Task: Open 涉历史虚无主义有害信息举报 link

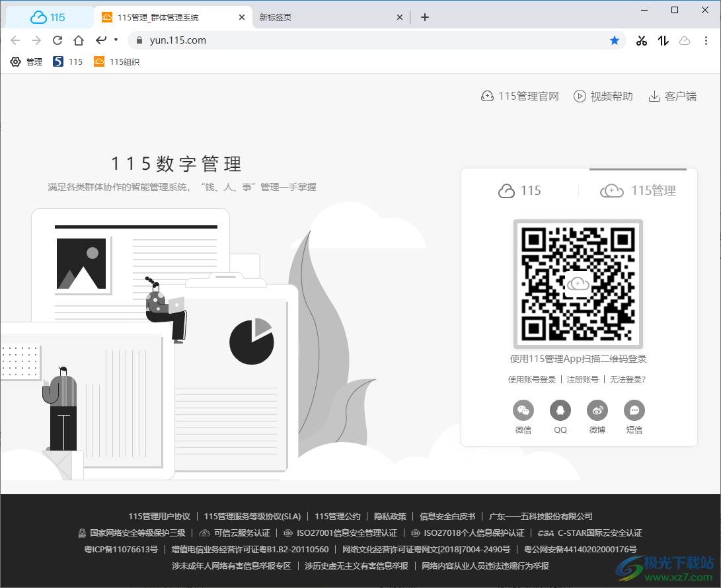Action: pyautogui.click(x=356, y=566)
